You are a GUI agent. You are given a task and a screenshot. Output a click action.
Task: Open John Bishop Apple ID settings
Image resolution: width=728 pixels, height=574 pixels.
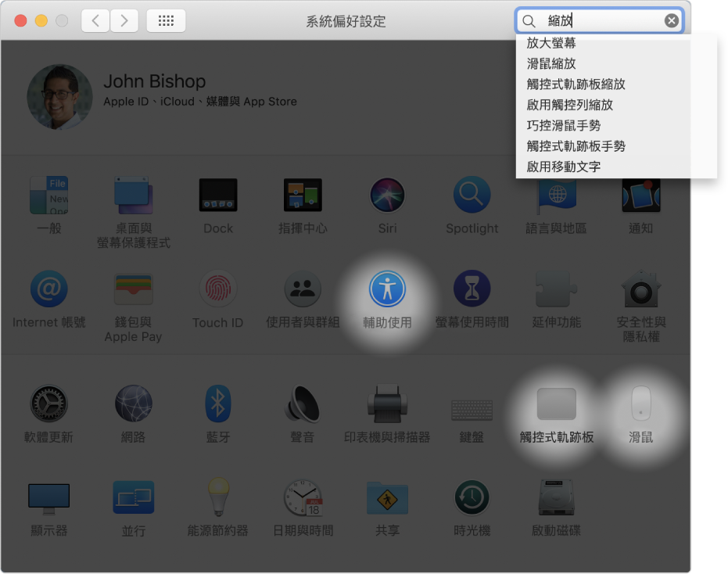click(x=199, y=91)
